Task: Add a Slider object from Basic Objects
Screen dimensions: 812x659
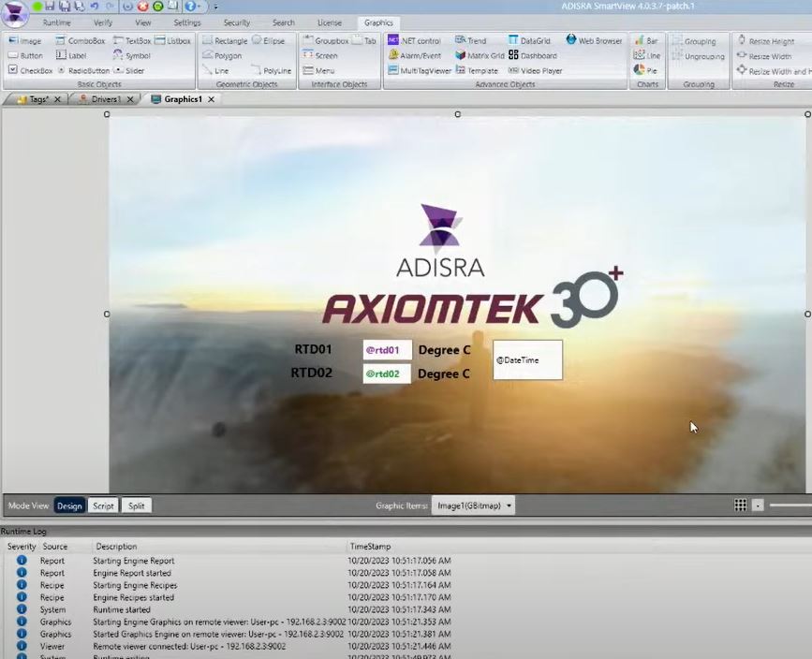Action: [x=128, y=70]
